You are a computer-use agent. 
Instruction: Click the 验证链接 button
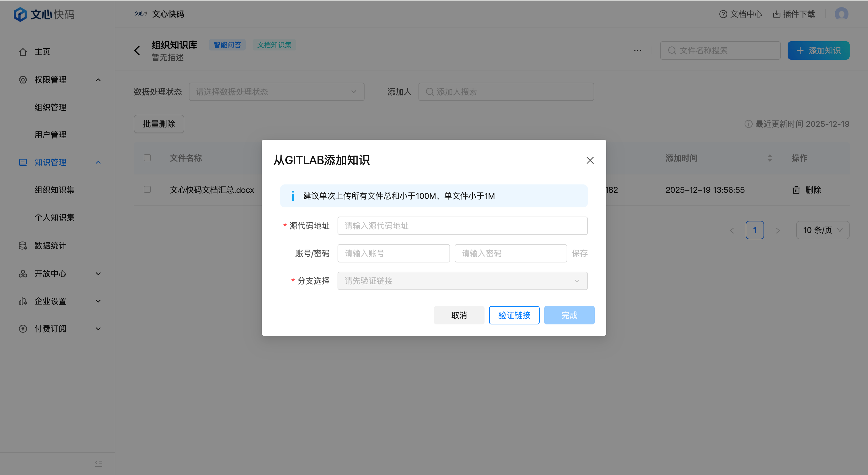(x=514, y=315)
